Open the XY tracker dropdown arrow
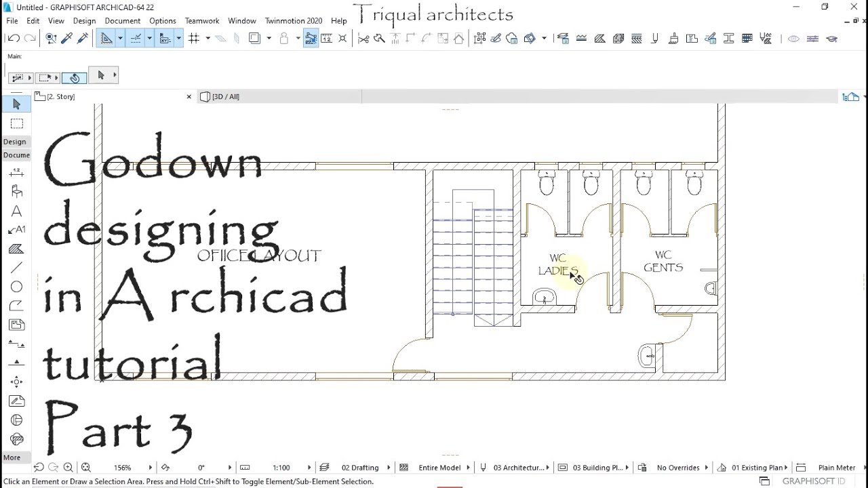The height and width of the screenshot is (488, 868). click(178, 39)
